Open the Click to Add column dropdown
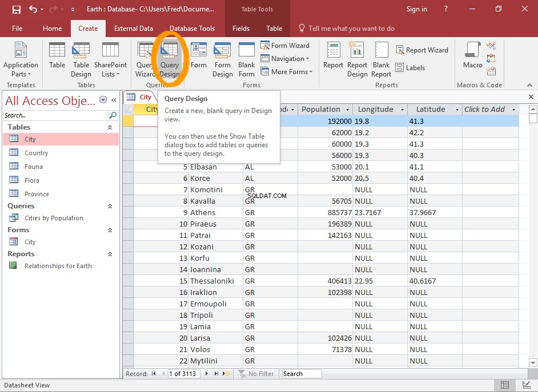 513,110
